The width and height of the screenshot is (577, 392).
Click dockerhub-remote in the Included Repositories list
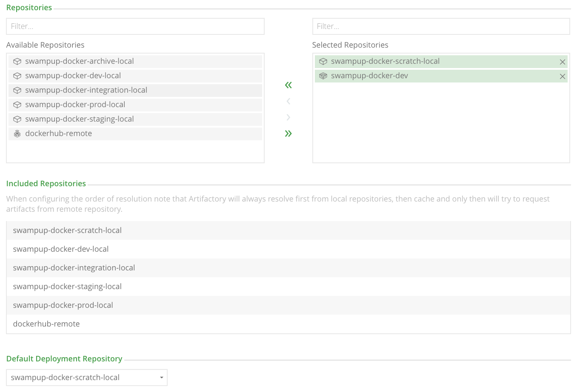46,324
